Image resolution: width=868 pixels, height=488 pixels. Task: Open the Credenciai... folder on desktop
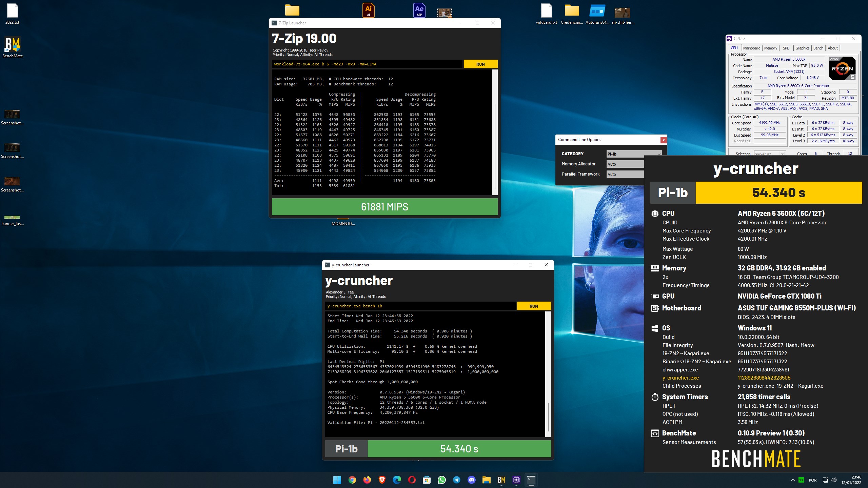(x=572, y=14)
